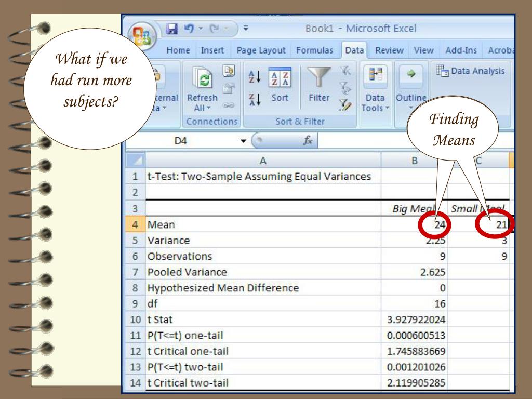Select column A header
The height and width of the screenshot is (399, 532).
(x=263, y=161)
